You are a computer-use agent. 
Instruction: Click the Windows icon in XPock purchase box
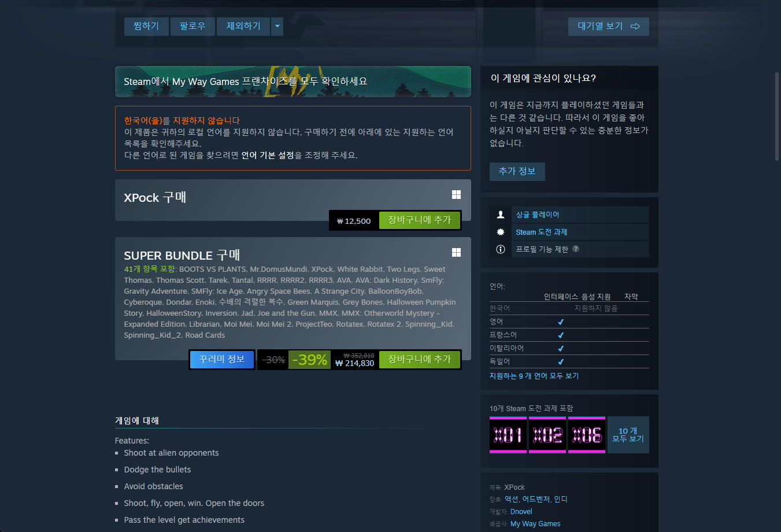click(456, 195)
